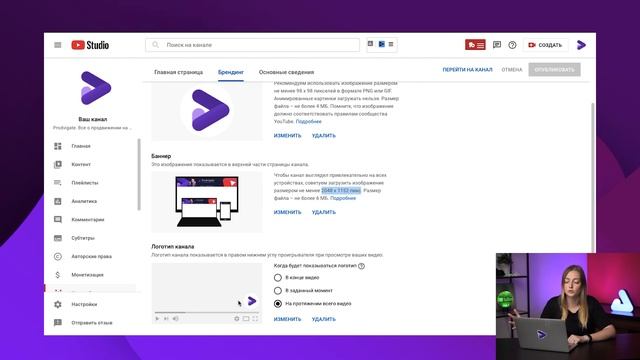Click the channel avatar in sidebar
Screen dimensions: 640x360
[95, 88]
